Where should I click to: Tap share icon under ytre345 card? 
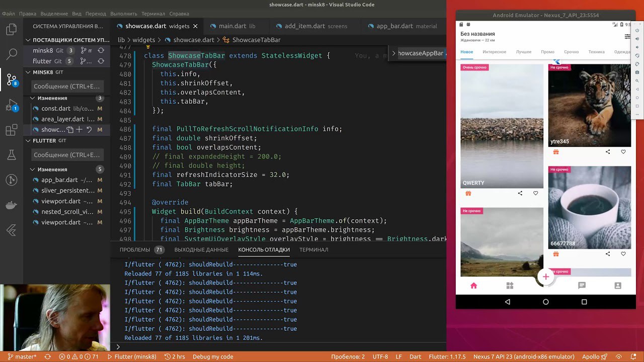pyautogui.click(x=607, y=152)
